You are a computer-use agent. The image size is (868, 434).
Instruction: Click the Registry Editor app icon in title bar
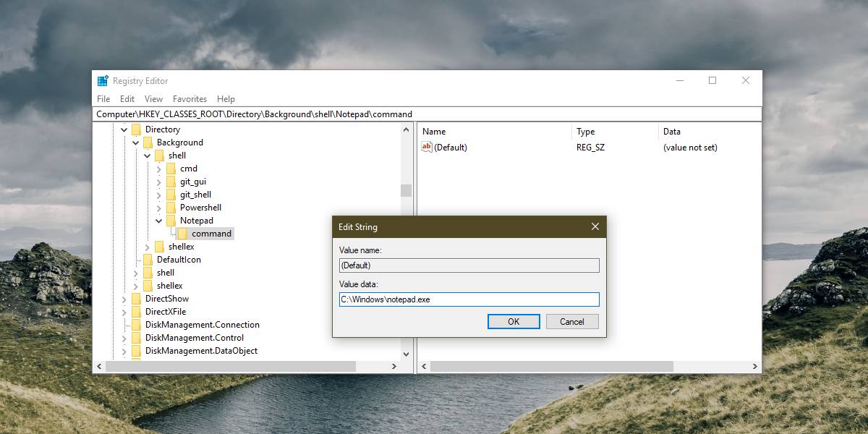tap(103, 81)
